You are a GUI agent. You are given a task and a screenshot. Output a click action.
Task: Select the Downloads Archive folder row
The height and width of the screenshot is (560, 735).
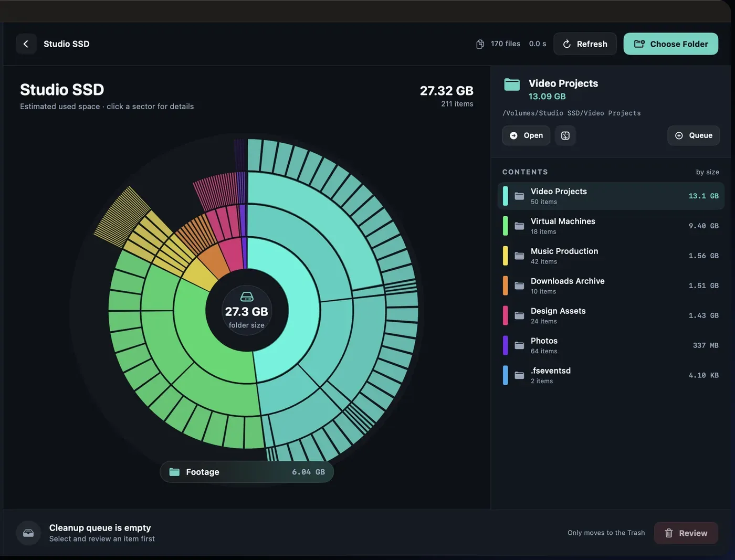[x=611, y=286]
